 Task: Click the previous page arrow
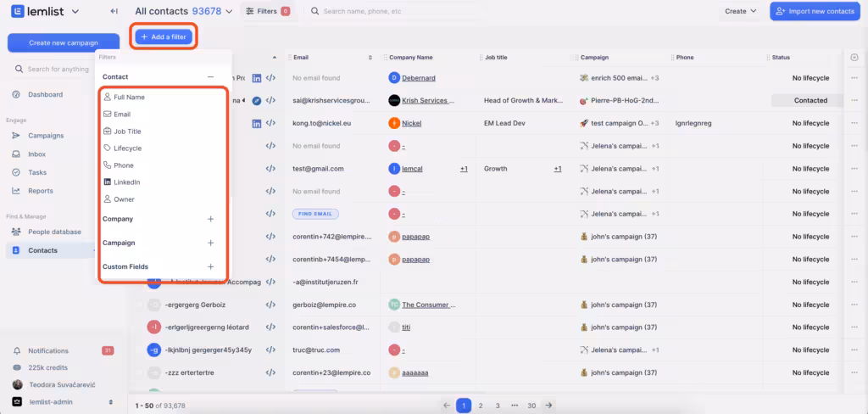tap(447, 406)
